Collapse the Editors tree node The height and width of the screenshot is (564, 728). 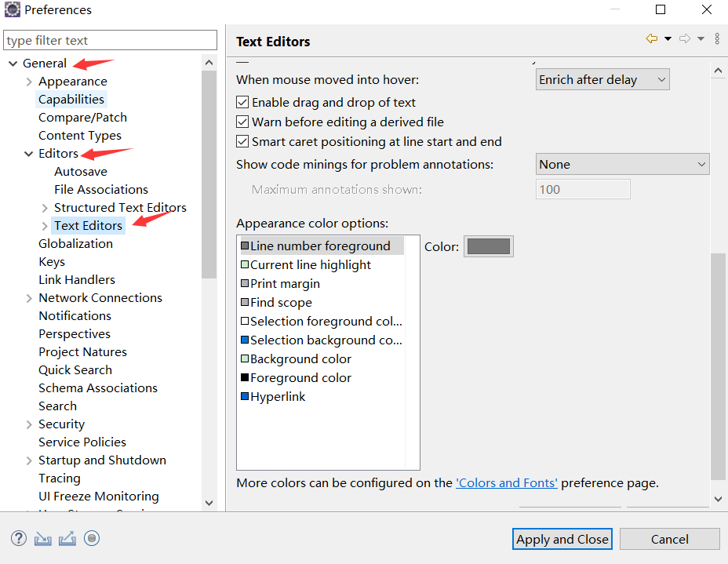coord(29,154)
